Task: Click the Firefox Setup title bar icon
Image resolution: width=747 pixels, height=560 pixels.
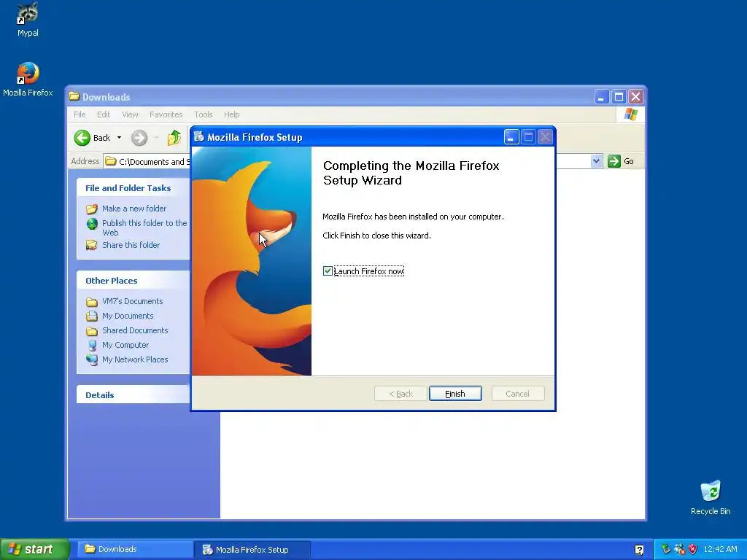Action: click(199, 137)
